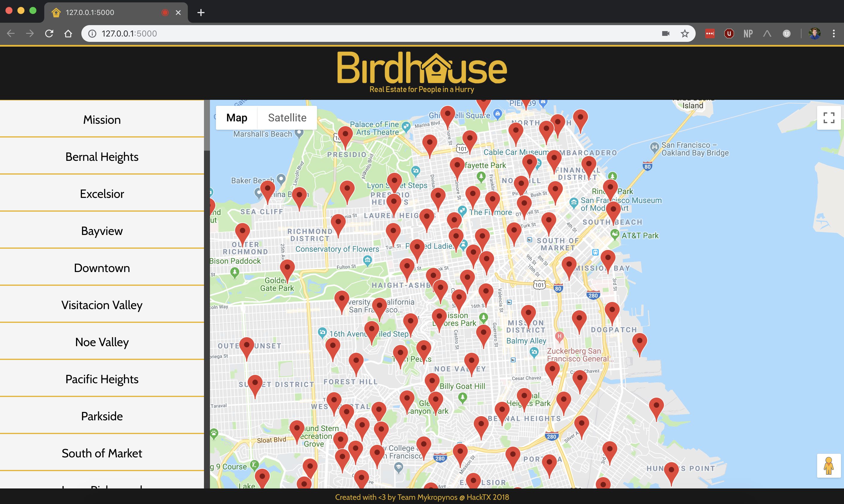Click the Marshall's Beach map marker
Viewport: 844px width, 504px height.
(299, 133)
